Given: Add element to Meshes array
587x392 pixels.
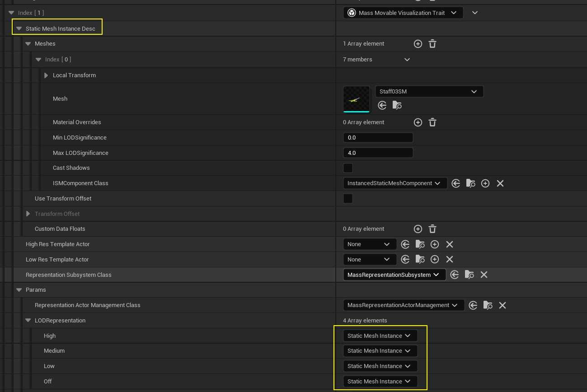Looking at the screenshot, I should pyautogui.click(x=418, y=44).
